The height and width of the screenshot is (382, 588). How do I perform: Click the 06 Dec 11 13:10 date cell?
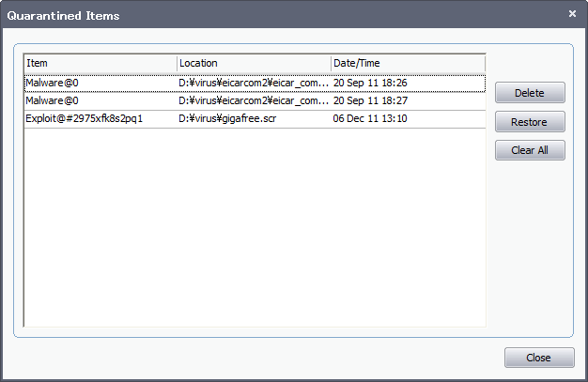click(370, 119)
